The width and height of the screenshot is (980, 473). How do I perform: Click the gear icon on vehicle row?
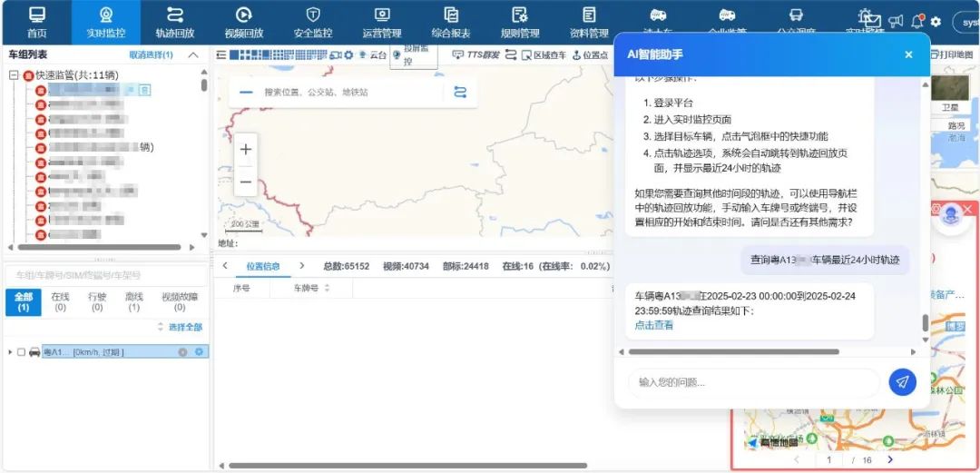pyautogui.click(x=200, y=352)
